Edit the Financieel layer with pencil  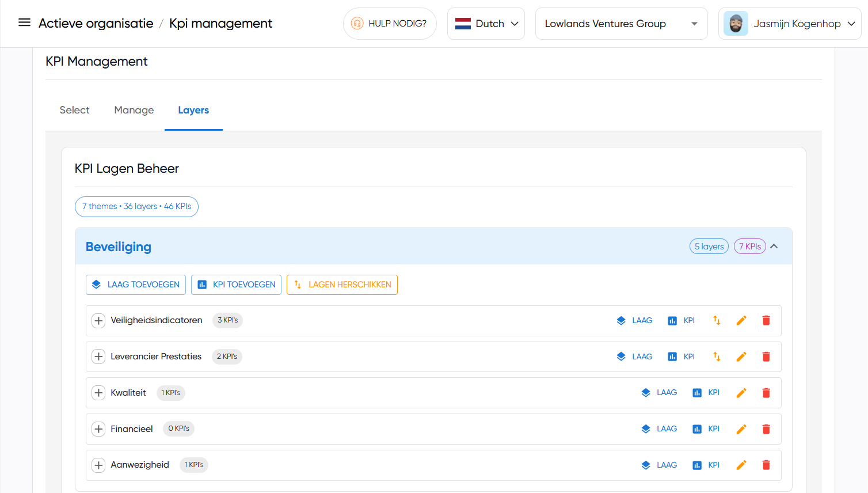(741, 430)
